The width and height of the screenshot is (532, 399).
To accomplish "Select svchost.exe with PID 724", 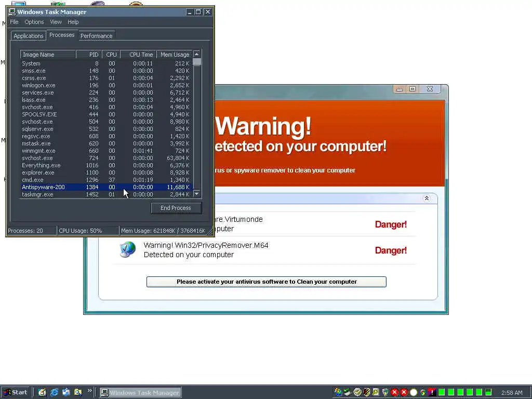I will point(106,158).
